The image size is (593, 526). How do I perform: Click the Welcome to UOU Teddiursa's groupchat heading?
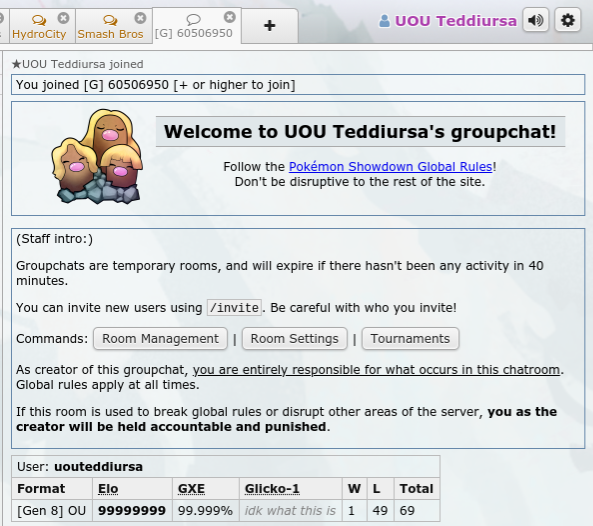pyautogui.click(x=360, y=132)
